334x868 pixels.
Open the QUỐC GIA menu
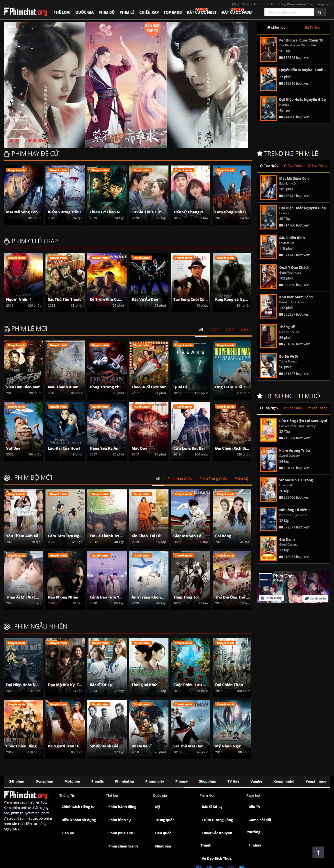84,12
